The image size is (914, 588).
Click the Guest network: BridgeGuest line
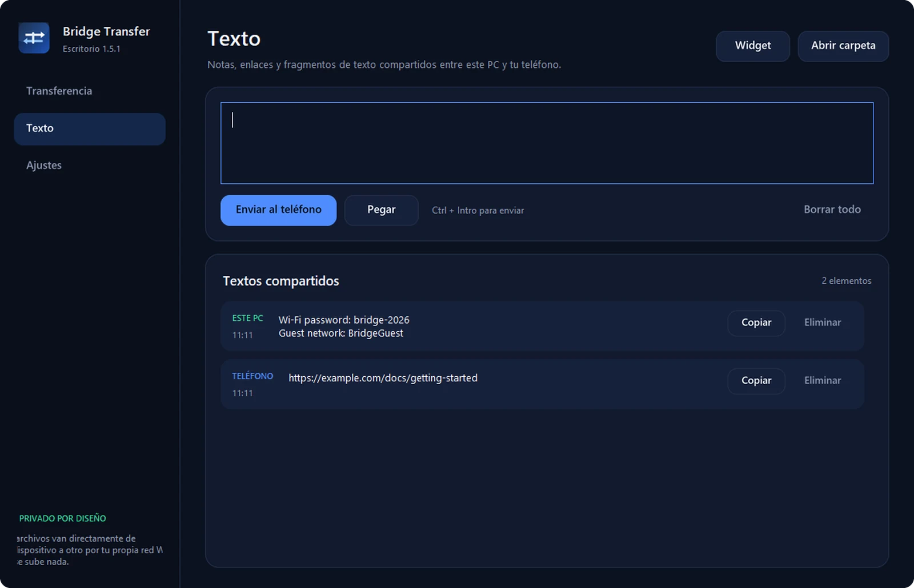click(341, 333)
